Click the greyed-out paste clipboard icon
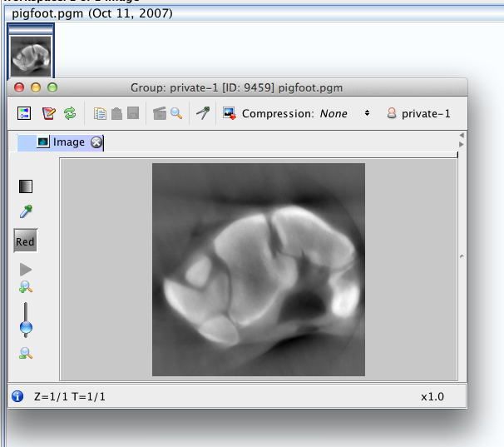504x447 pixels. (116, 113)
